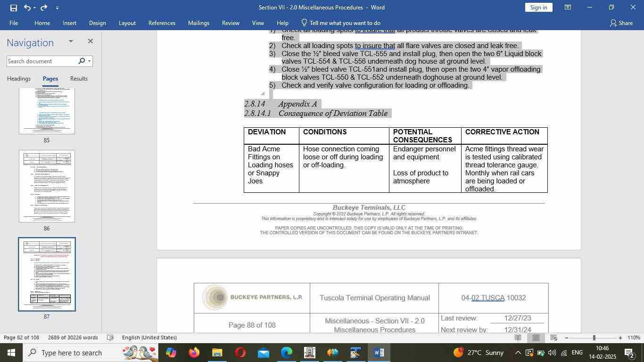Image resolution: width=644 pixels, height=362 pixels.
Task: Click the Sign in button
Action: click(538, 8)
